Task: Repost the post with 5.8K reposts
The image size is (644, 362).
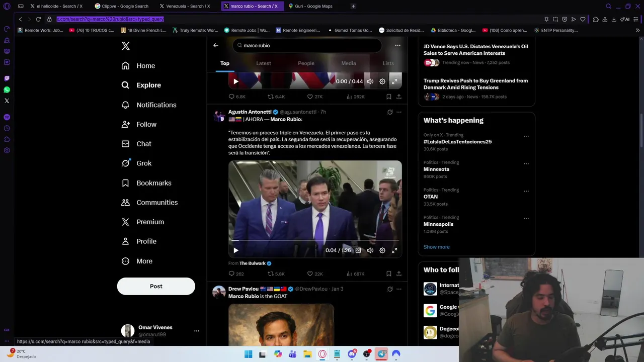Action: point(276,274)
